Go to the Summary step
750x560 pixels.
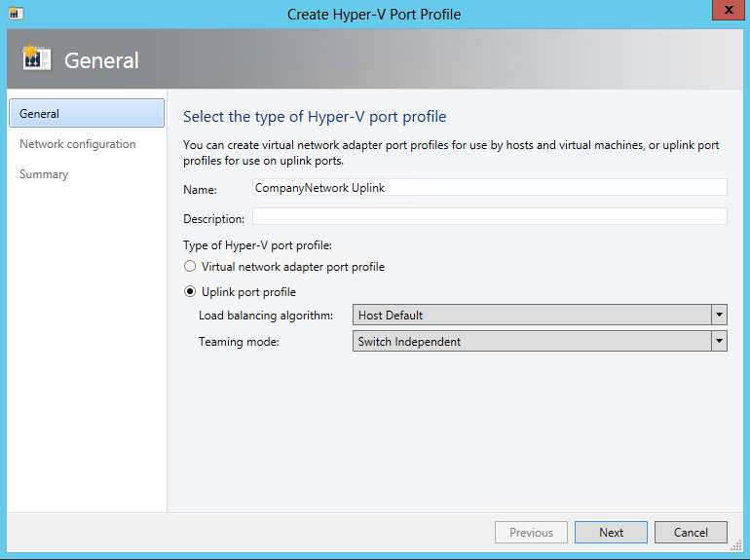click(44, 174)
